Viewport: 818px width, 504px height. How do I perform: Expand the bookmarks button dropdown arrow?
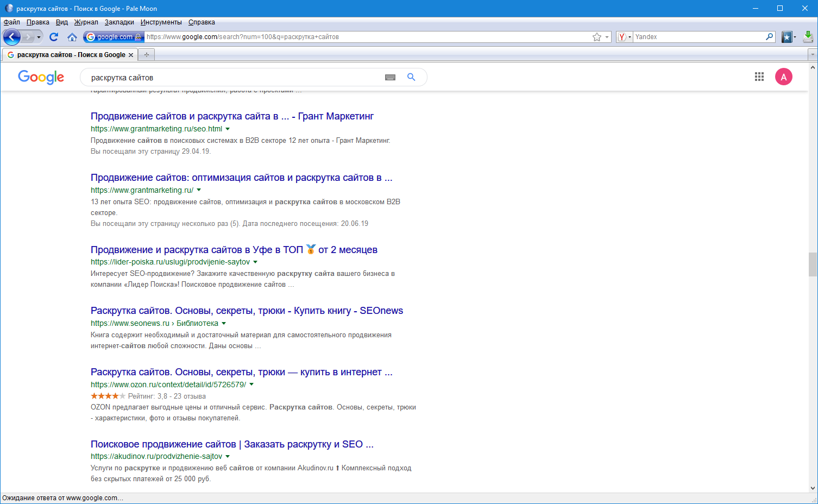point(795,37)
